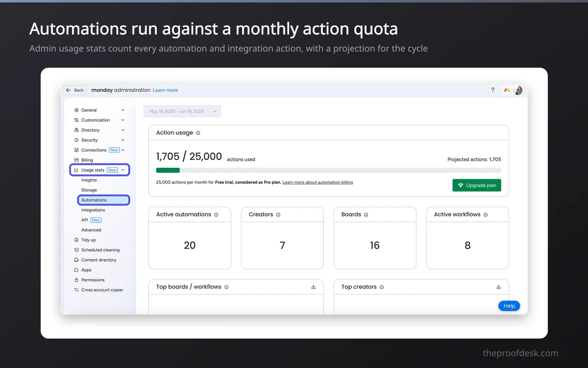Expand the Connections section chevron
588x368 pixels.
123,150
